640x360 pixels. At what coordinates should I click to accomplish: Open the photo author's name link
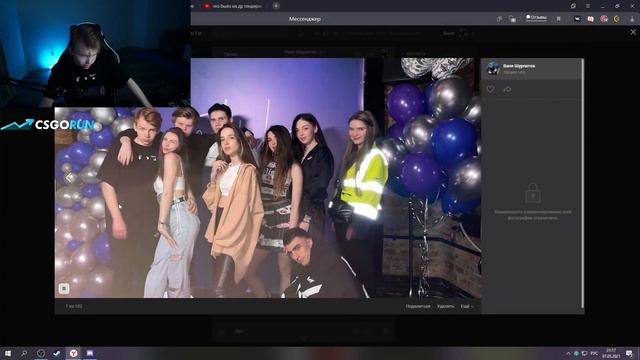[x=519, y=66]
